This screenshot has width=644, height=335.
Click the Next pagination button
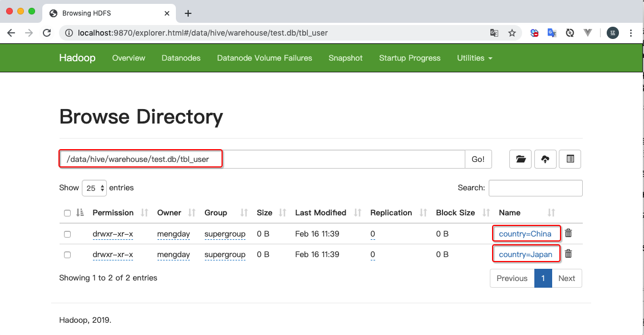567,278
